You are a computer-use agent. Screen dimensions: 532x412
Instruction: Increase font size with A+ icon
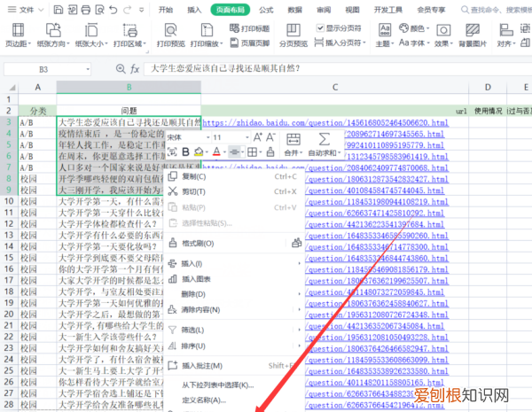[x=257, y=137]
